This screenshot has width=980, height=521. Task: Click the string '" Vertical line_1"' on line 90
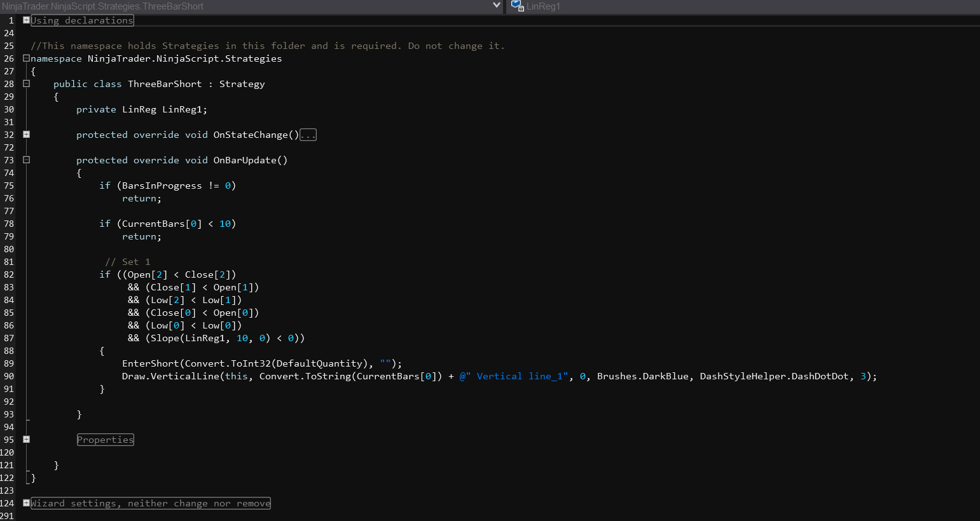pyautogui.click(x=517, y=376)
